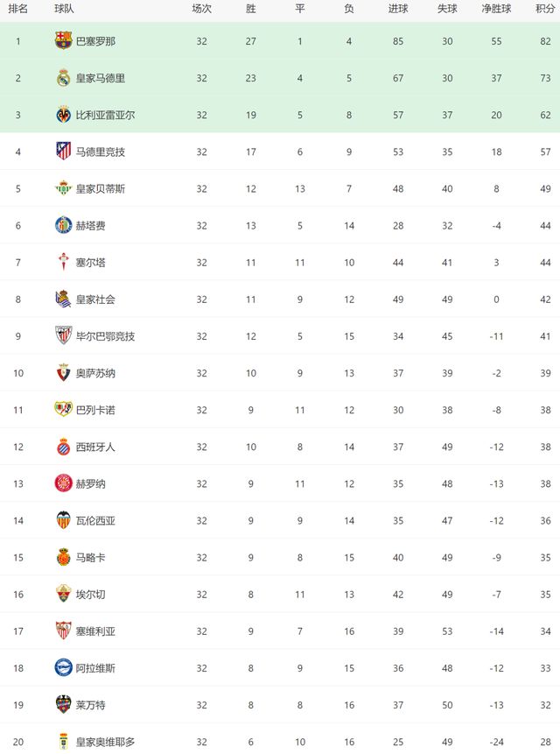Click the 排名 column header

(17, 9)
